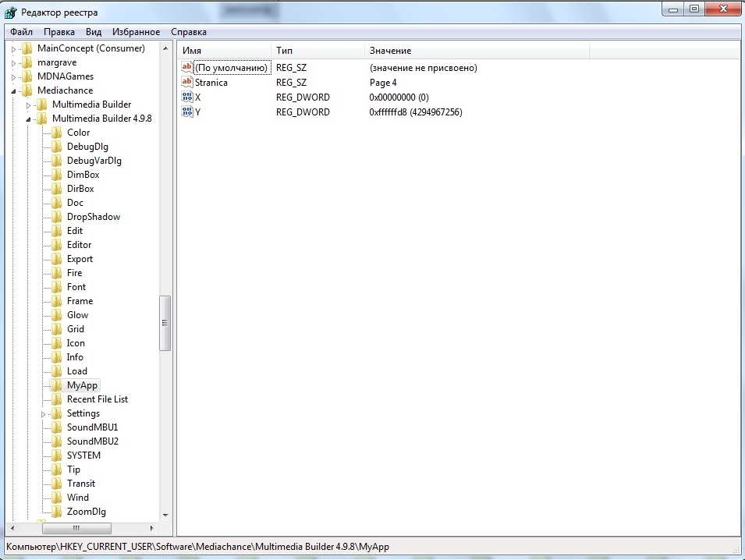Select the Recent File List key
This screenshot has height=560, width=745.
point(98,399)
